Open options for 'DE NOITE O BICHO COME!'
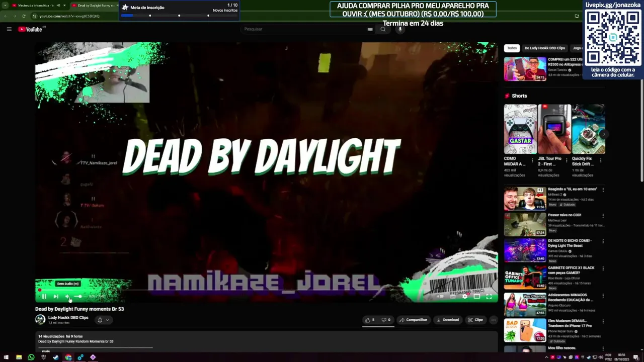Image resolution: width=644 pixels, height=362 pixels. point(603,241)
